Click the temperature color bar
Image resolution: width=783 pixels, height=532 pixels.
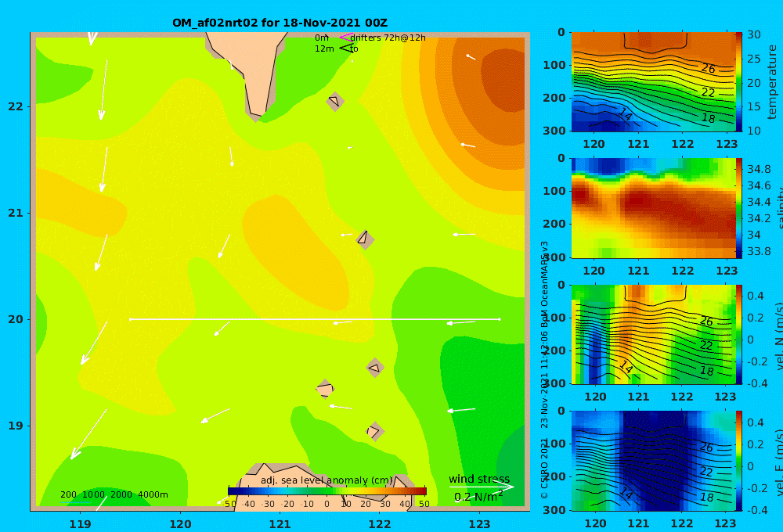coord(739,82)
